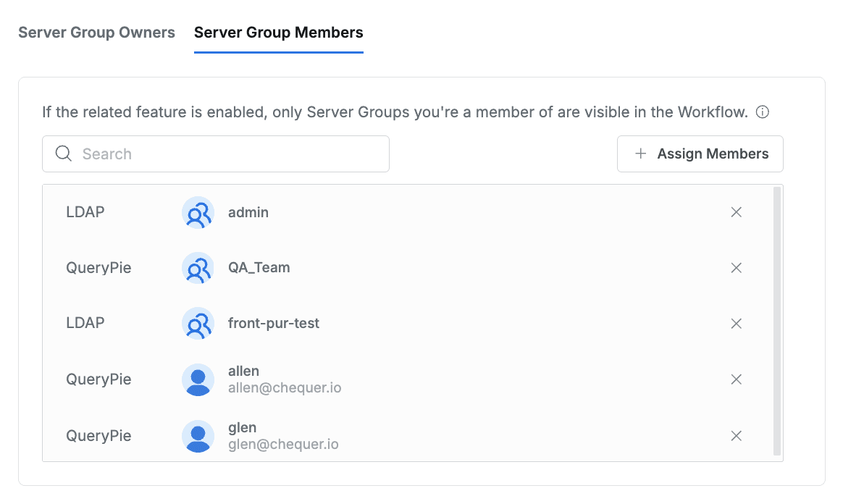Click the allen@chequer.io email text
The width and height of the screenshot is (843, 504).
click(285, 388)
